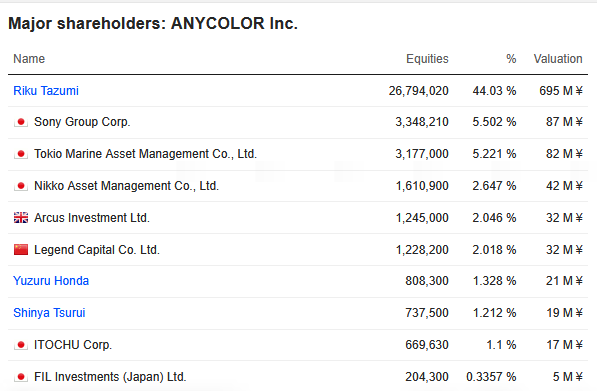Click the Name column header
The width and height of the screenshot is (597, 391).
click(x=29, y=59)
